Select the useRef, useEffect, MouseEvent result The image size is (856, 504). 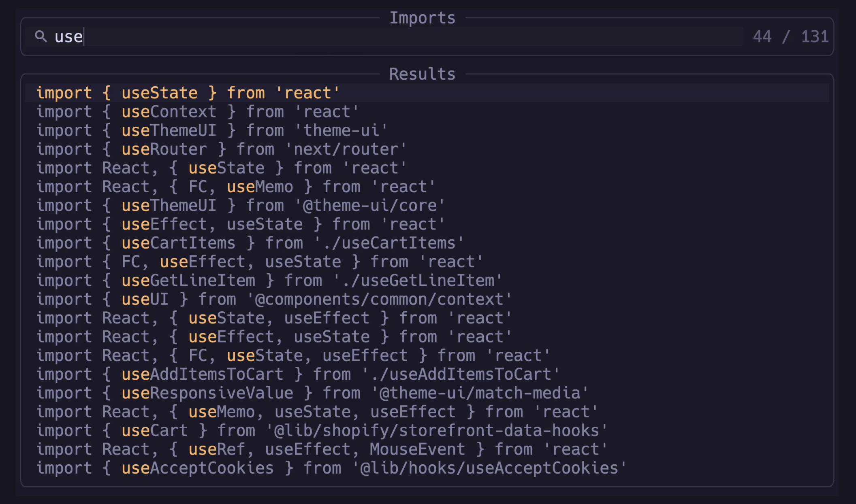pyautogui.click(x=427, y=449)
